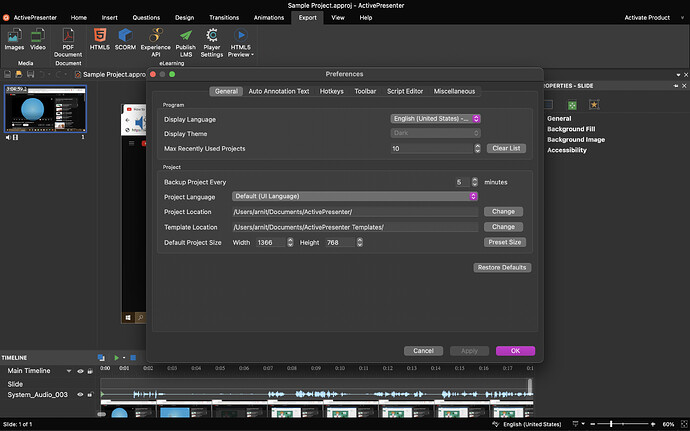Open the View ribbon tab

(338, 18)
